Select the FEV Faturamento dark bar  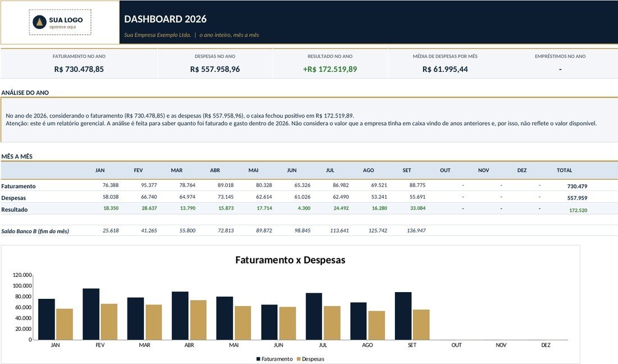pyautogui.click(x=91, y=314)
